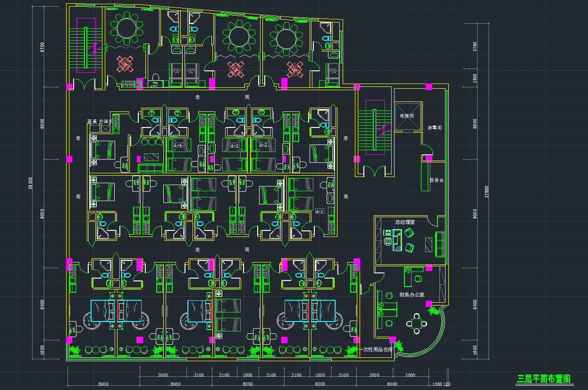
Task: Click the 三层平面布置图 drawing title
Action: tap(544, 379)
